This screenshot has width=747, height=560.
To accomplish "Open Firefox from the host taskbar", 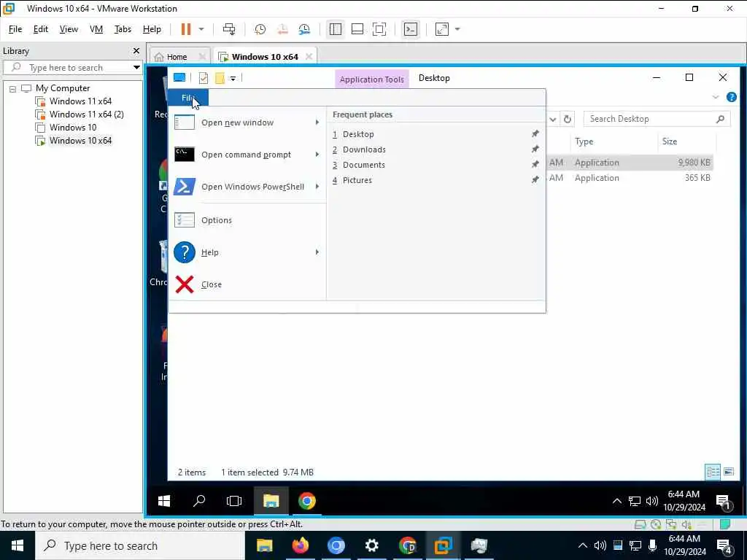I will coord(300,545).
